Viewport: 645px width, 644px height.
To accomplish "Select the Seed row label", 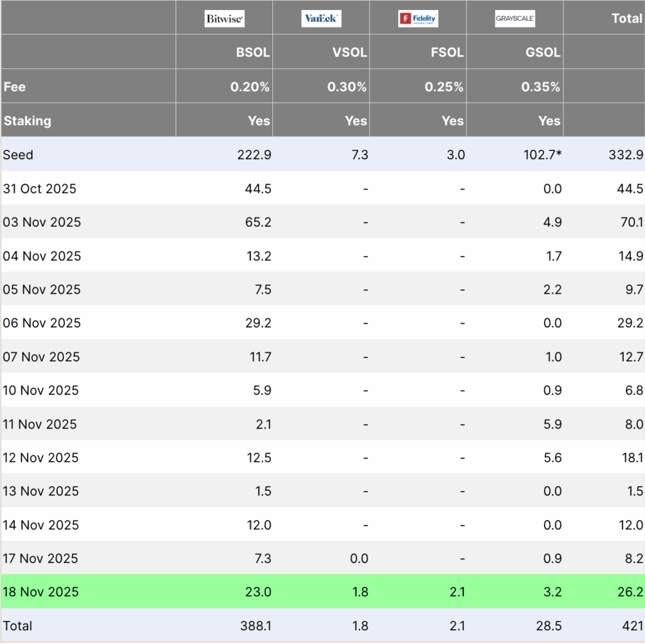I will pyautogui.click(x=18, y=155).
